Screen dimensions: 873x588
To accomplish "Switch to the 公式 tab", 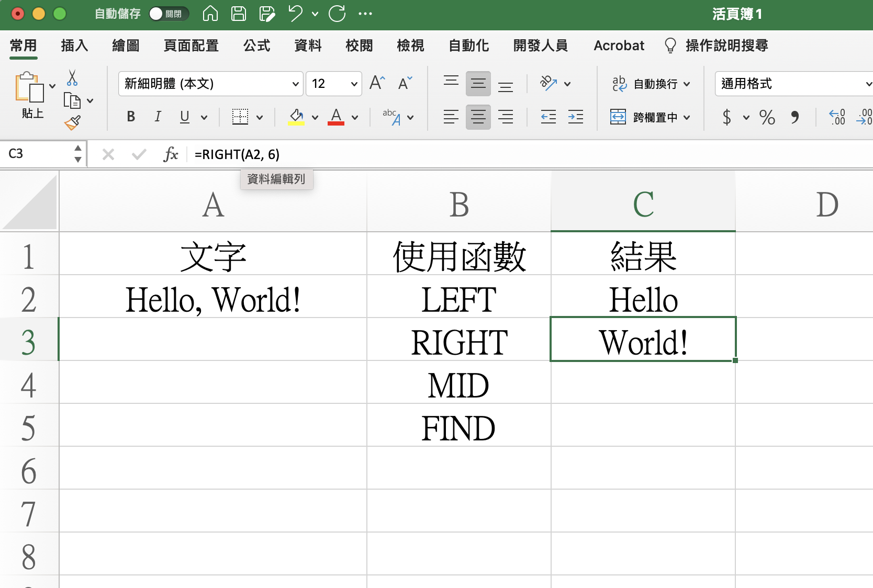I will (256, 46).
